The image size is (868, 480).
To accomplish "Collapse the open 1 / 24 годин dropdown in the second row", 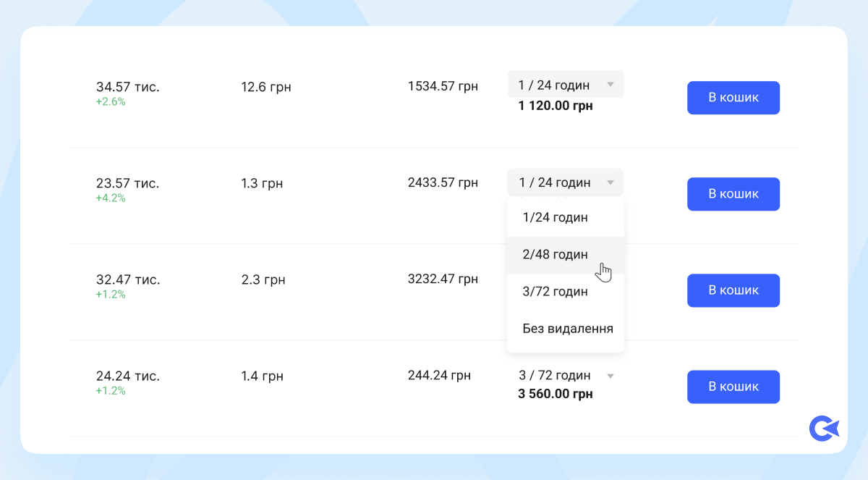I will pyautogui.click(x=565, y=182).
